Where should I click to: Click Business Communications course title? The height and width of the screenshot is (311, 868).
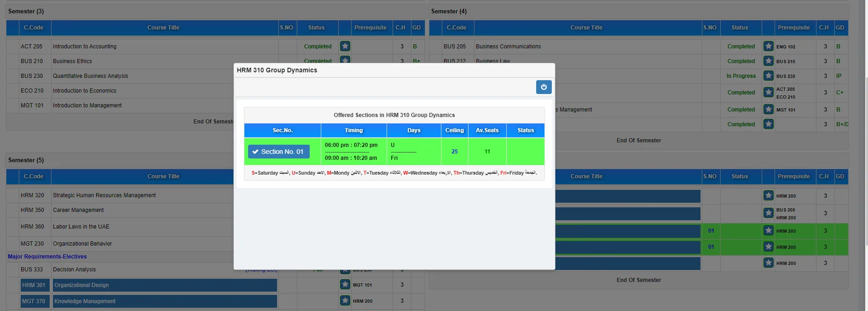(x=509, y=47)
